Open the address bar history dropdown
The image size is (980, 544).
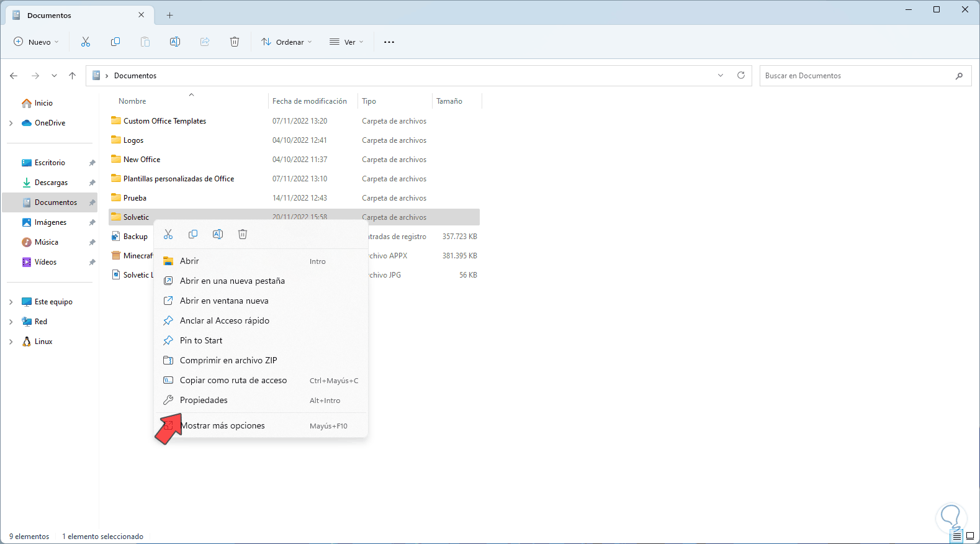tap(721, 76)
